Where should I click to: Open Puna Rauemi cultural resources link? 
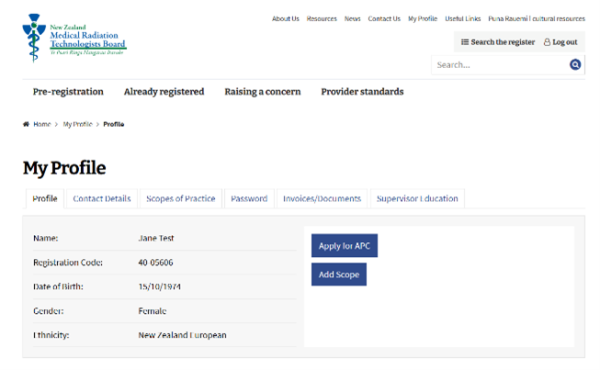pyautogui.click(x=536, y=18)
